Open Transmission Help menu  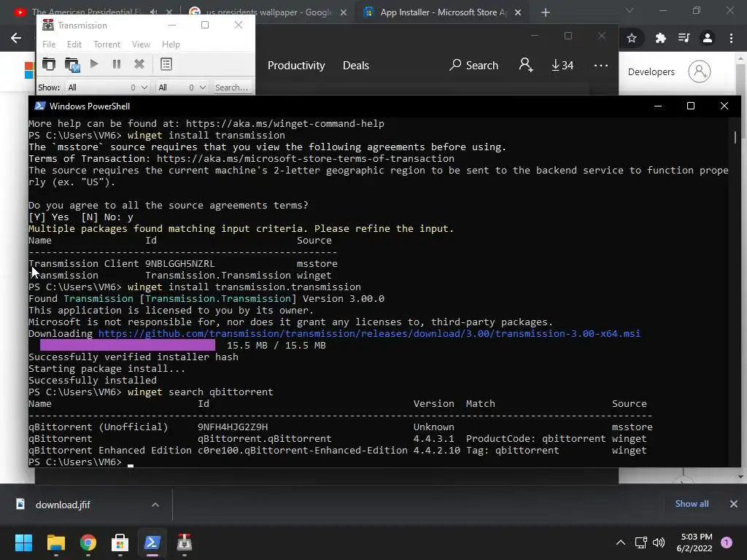171,44
